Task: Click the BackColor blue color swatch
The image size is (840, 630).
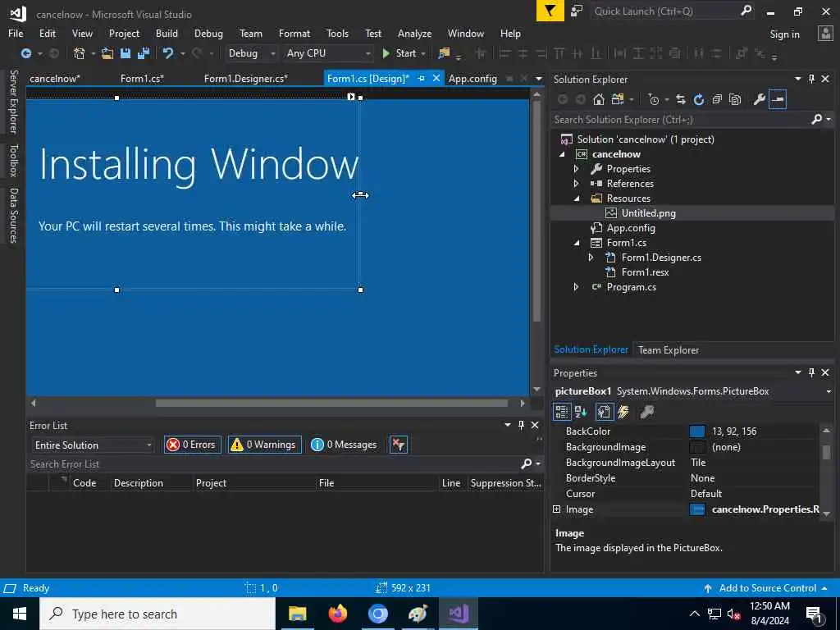Action: (x=697, y=431)
